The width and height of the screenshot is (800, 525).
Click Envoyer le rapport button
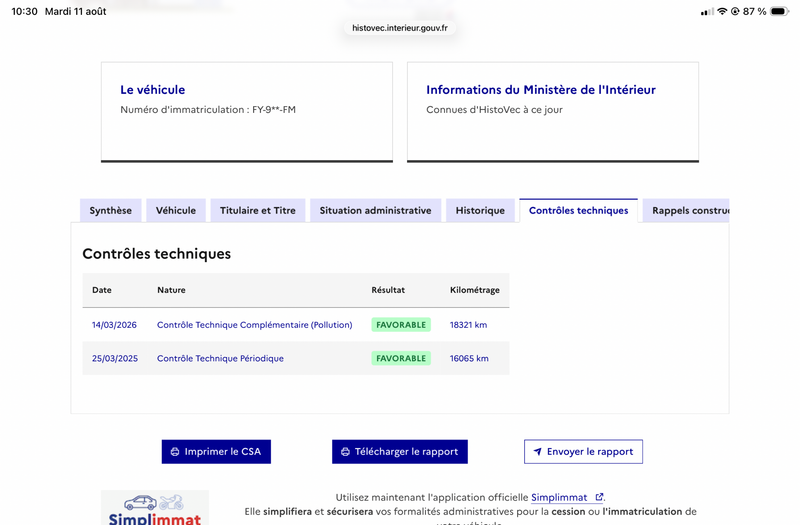pos(583,452)
